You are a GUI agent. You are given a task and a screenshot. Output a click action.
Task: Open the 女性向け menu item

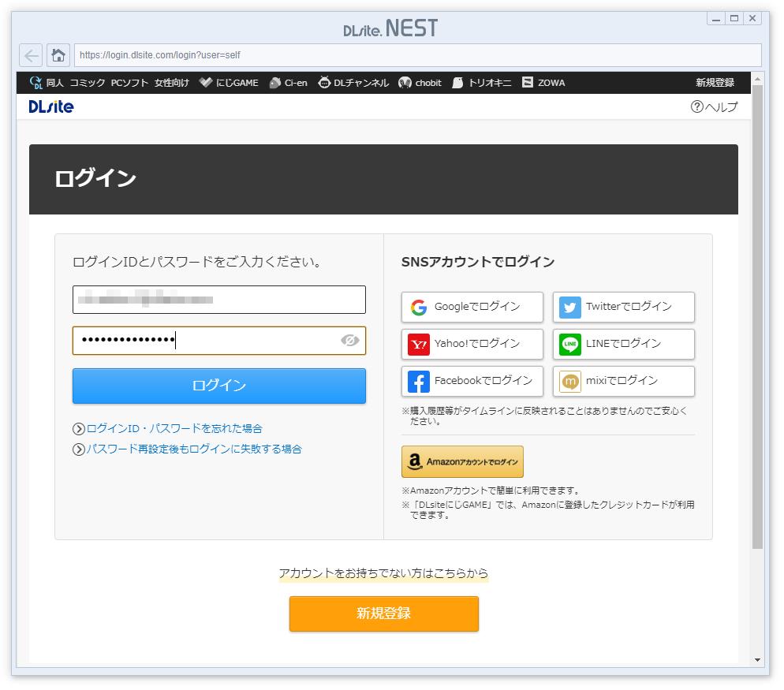point(171,83)
